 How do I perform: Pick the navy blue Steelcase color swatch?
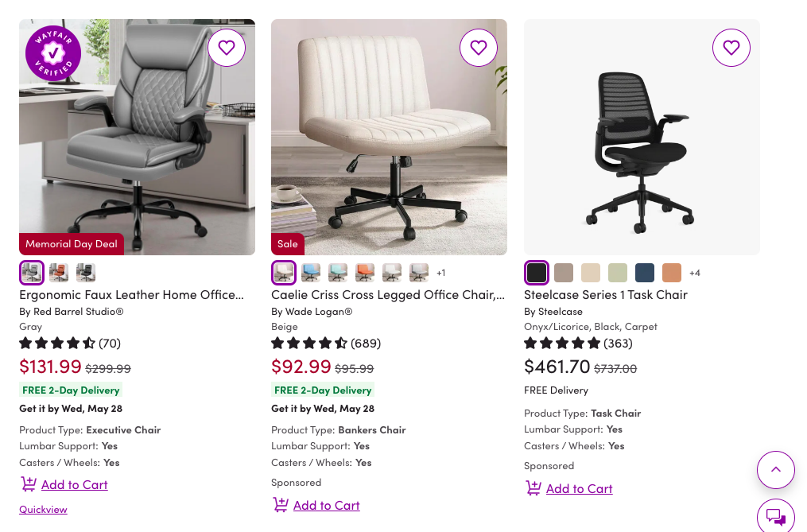[645, 273]
